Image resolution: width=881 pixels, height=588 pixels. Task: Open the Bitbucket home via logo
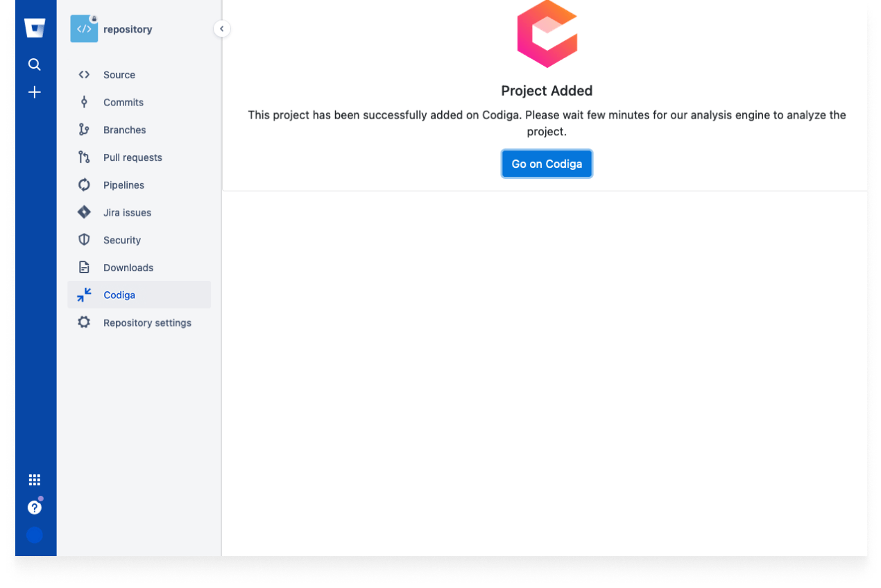pos(35,27)
